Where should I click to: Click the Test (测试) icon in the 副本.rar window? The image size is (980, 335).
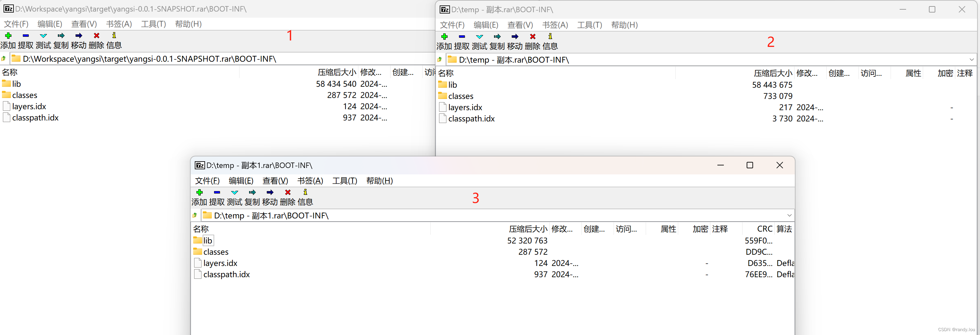coord(479,37)
